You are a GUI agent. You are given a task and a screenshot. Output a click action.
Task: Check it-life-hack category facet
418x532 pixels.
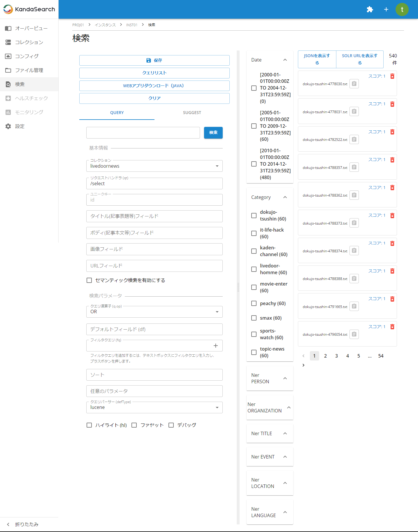pyautogui.click(x=254, y=233)
